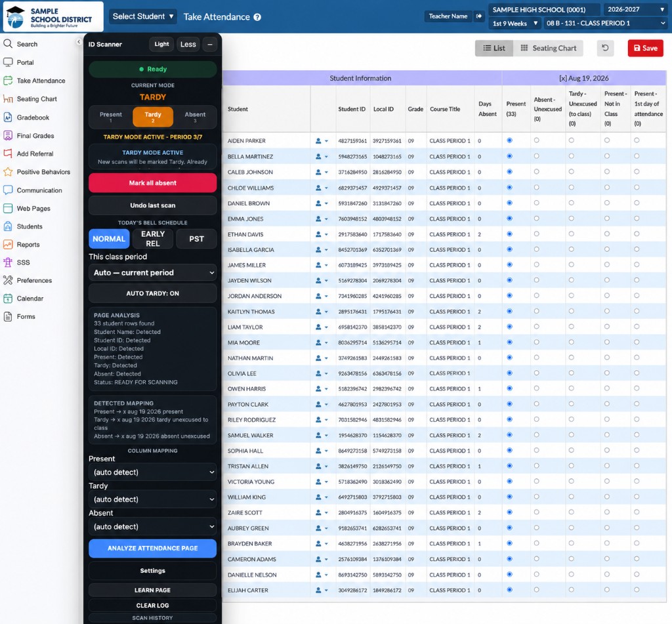Image resolution: width=672 pixels, height=624 pixels.
Task: Select Present radio for AIDEN PARKER
Action: [x=509, y=140]
